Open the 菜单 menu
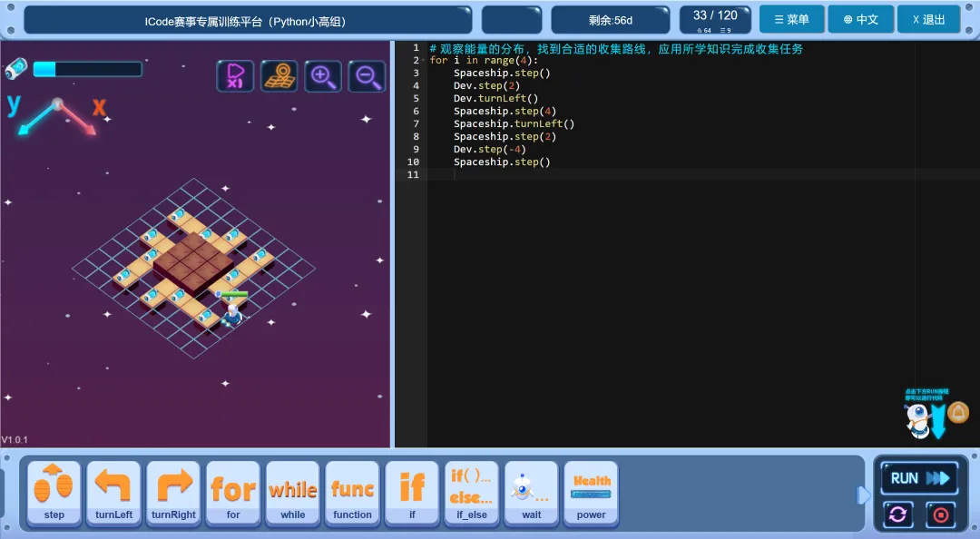Viewport: 980px width, 539px height. [792, 19]
